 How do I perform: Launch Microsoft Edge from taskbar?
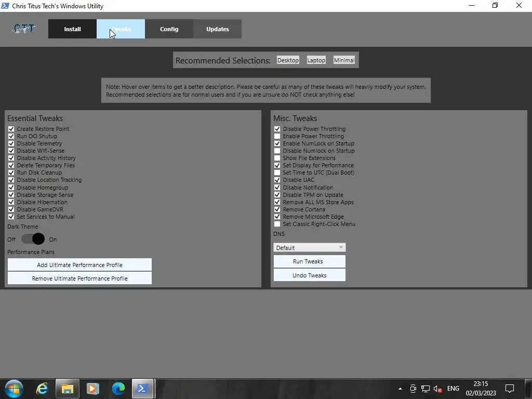(118, 389)
